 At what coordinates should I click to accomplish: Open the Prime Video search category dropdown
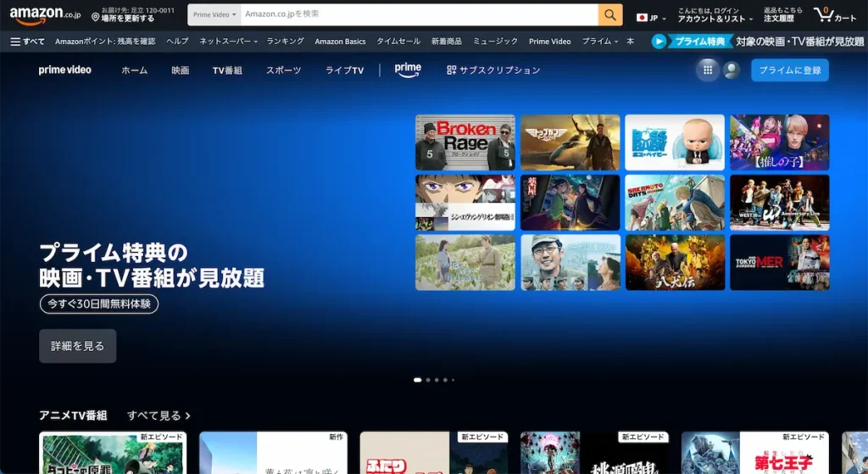tap(214, 15)
